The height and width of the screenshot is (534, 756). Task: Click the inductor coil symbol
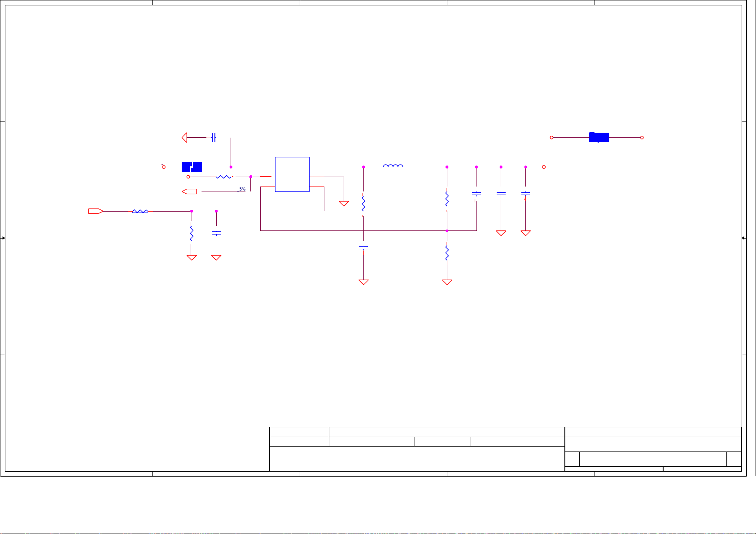(393, 167)
